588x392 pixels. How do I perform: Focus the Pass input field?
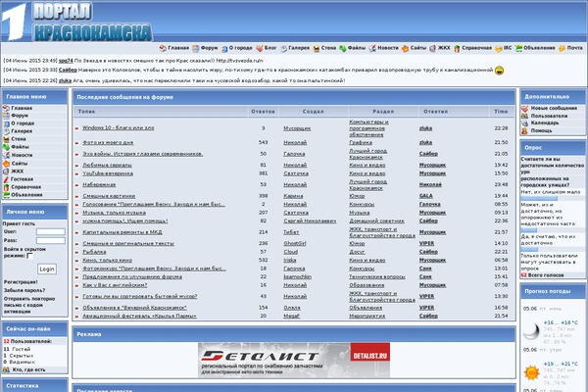coord(51,240)
